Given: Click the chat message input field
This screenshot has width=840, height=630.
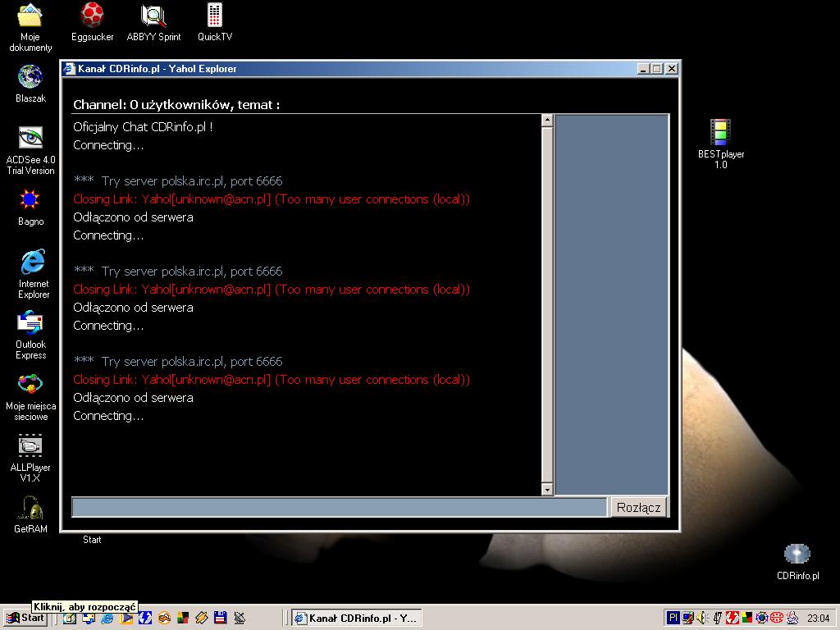Looking at the screenshot, I should coord(339,507).
